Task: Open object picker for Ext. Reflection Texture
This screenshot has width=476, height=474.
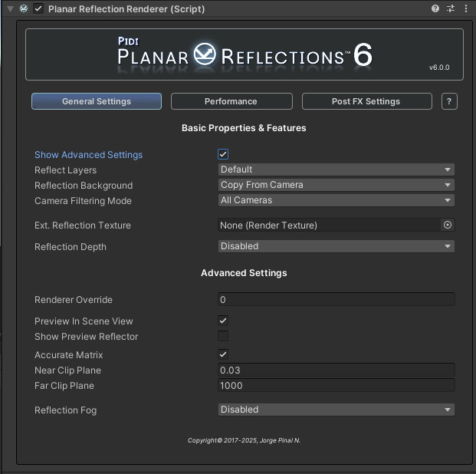Action: coord(447,225)
